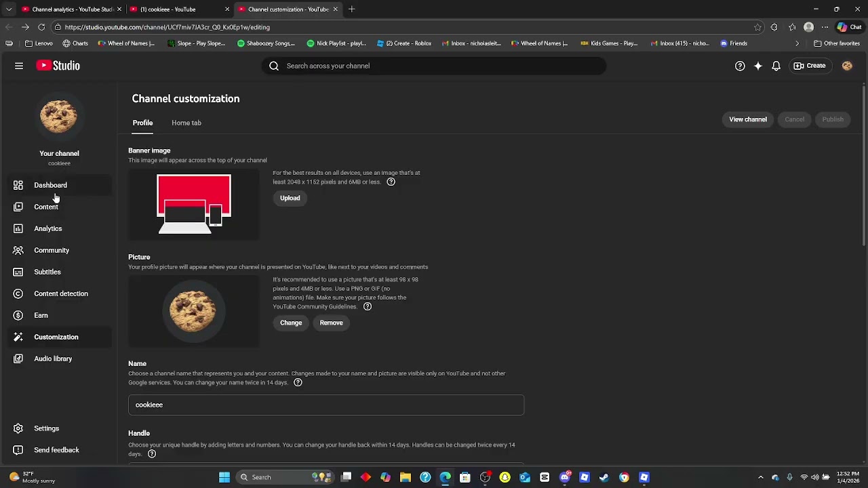Viewport: 868px width, 488px height.
Task: Click the channel Name input field
Action: [326, 405]
